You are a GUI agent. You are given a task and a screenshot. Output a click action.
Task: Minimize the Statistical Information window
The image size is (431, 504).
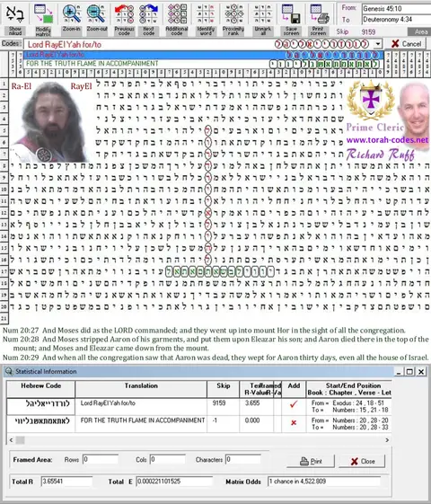399,372
